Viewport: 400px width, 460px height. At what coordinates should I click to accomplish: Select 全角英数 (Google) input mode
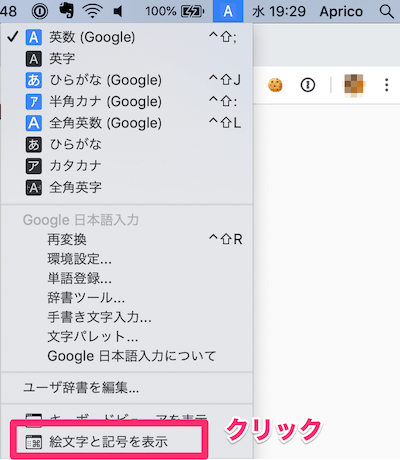[127, 123]
